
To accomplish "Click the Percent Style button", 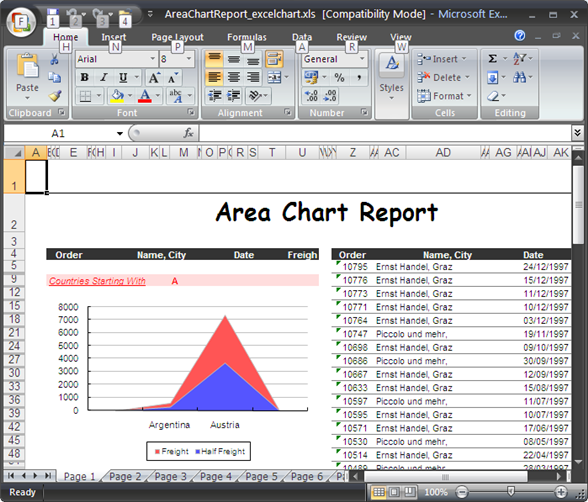I will 339,78.
